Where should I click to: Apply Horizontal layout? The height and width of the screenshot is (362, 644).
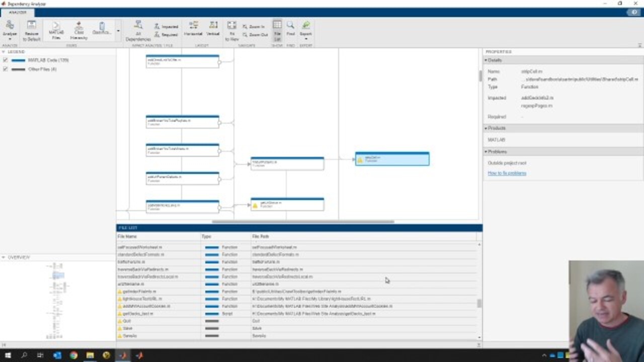pyautogui.click(x=193, y=29)
